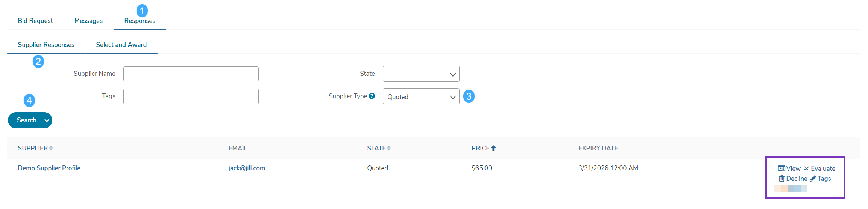Click the Tags pencil icon
The height and width of the screenshot is (209, 868).
pos(813,179)
